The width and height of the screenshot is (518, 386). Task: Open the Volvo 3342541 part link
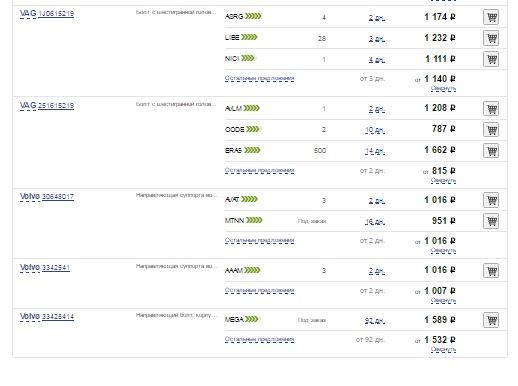click(56, 268)
